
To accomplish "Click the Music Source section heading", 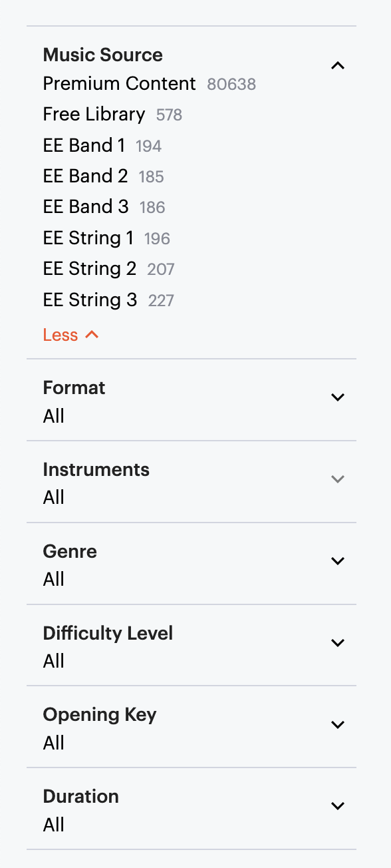I will [102, 55].
